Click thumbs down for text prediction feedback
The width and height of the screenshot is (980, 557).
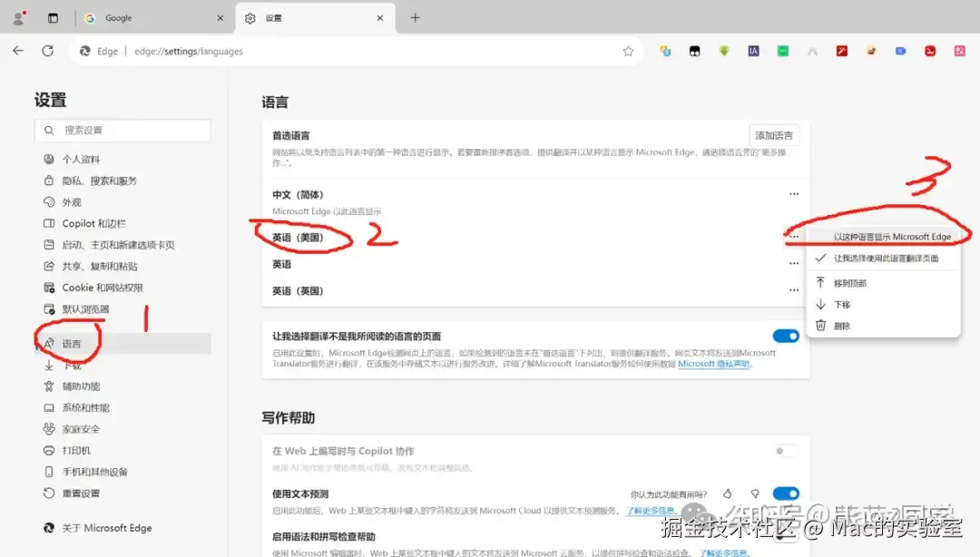pos(755,493)
